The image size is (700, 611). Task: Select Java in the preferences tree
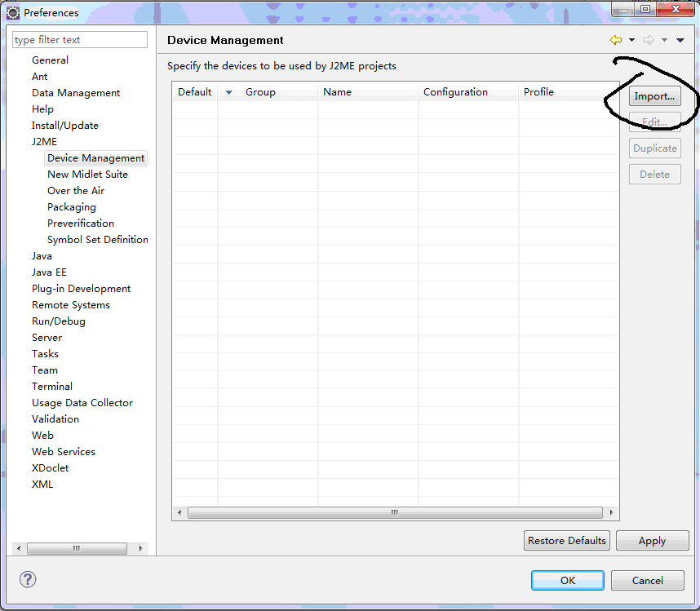pos(42,255)
